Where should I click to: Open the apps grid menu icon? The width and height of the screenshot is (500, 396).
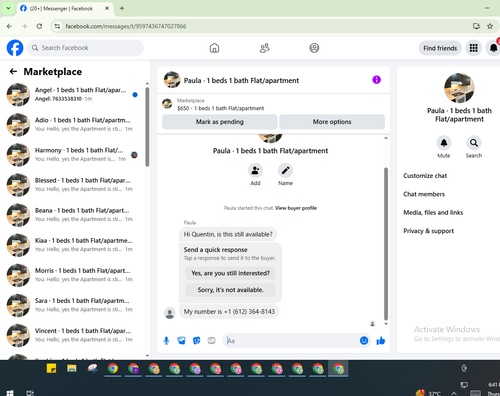[x=473, y=48]
